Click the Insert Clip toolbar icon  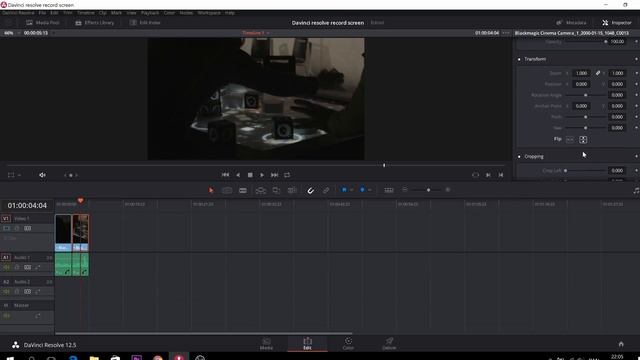pyautogui.click(x=260, y=190)
